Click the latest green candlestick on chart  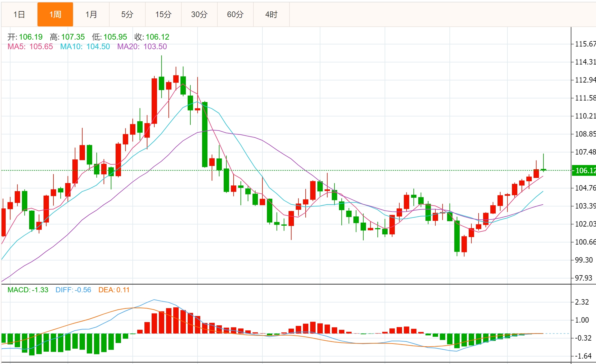(x=543, y=170)
